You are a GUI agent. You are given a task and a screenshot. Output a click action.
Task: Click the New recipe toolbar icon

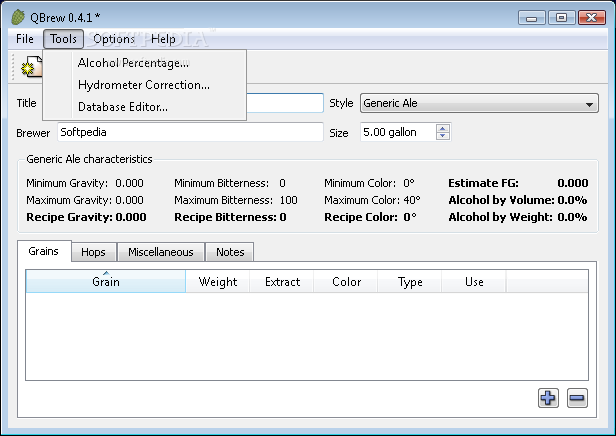point(31,67)
